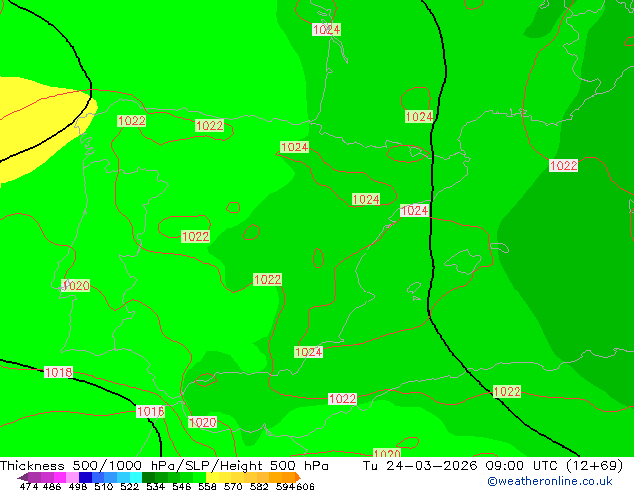Click the legend value 510
Screen dimensions: 634x490
click(104, 486)
